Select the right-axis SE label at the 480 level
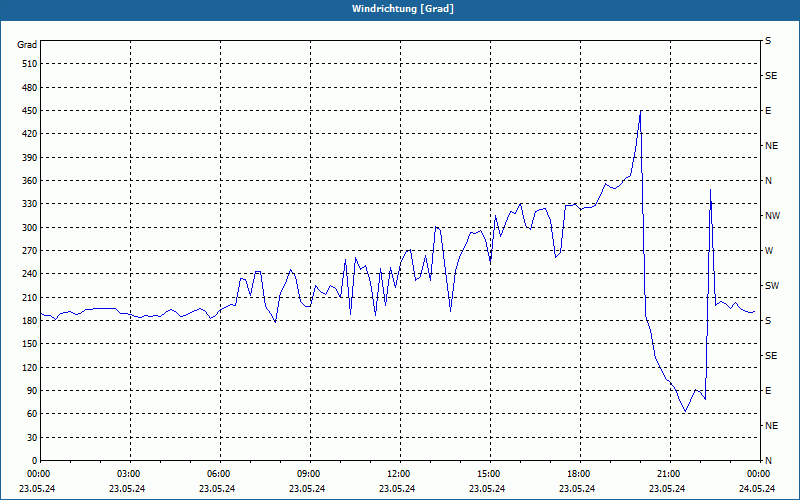The image size is (800, 500). 771,76
